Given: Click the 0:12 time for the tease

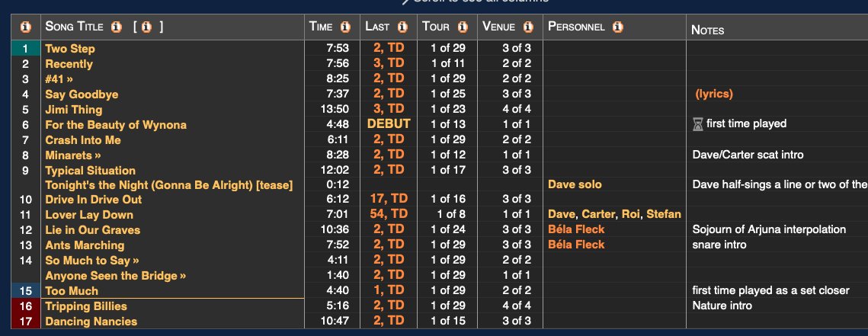Looking at the screenshot, I should (x=338, y=185).
